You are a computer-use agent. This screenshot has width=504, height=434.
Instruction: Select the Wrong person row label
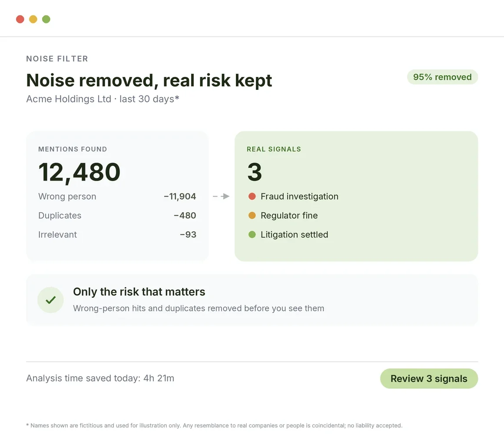click(x=67, y=197)
